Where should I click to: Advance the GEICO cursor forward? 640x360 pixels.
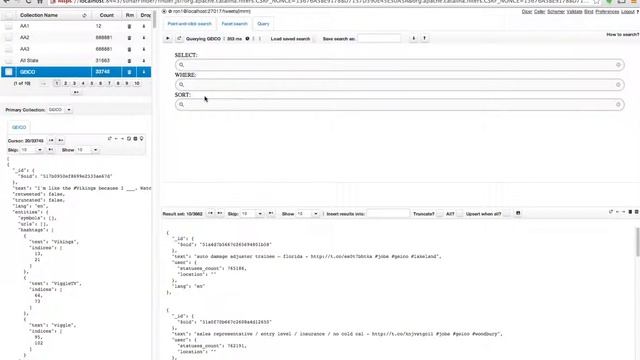[x=60, y=140]
